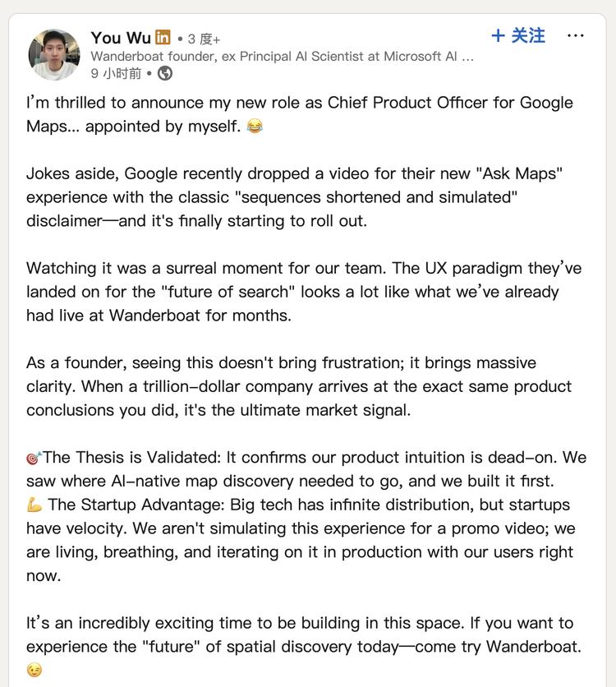Click the LinkedIn premium badge beside You Wu
The image size is (616, 687).
tap(163, 37)
